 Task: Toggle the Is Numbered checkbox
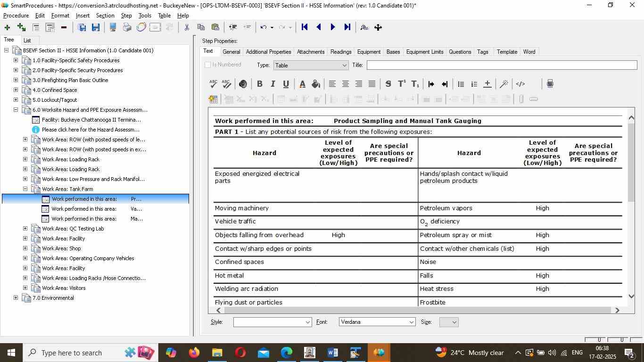208,65
